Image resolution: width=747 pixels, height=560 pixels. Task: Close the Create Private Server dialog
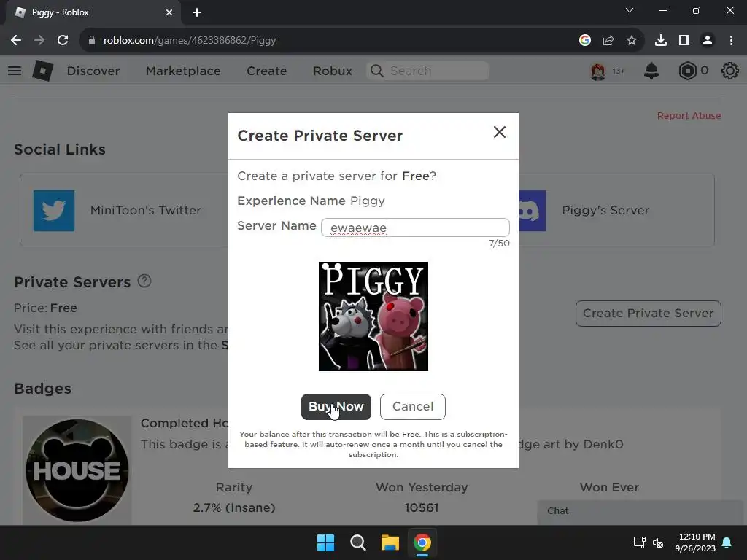point(499,132)
